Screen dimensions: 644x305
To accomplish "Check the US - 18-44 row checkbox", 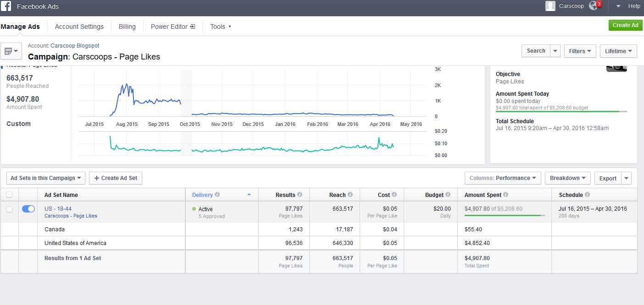I will pyautogui.click(x=10, y=209).
